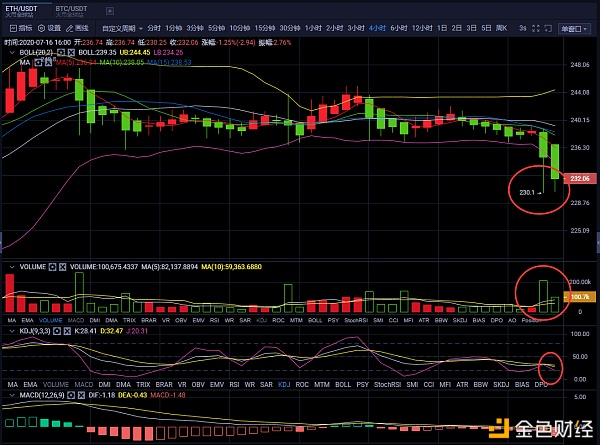Collapse the MACD panel chevron
The width and height of the screenshot is (600, 445).
point(12,395)
